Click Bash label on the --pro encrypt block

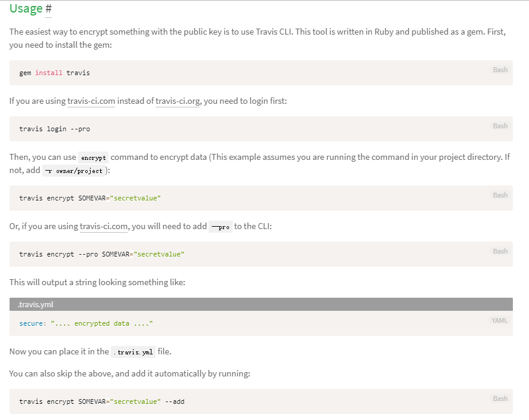click(x=500, y=251)
